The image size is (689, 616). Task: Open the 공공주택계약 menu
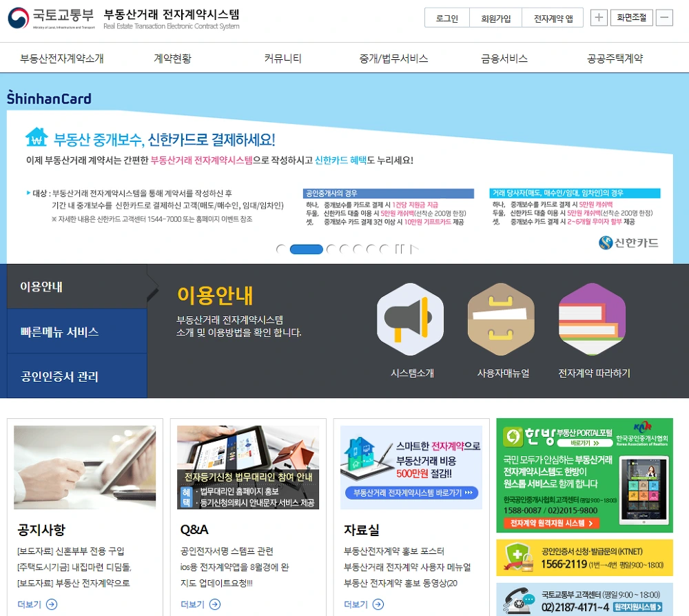615,59
